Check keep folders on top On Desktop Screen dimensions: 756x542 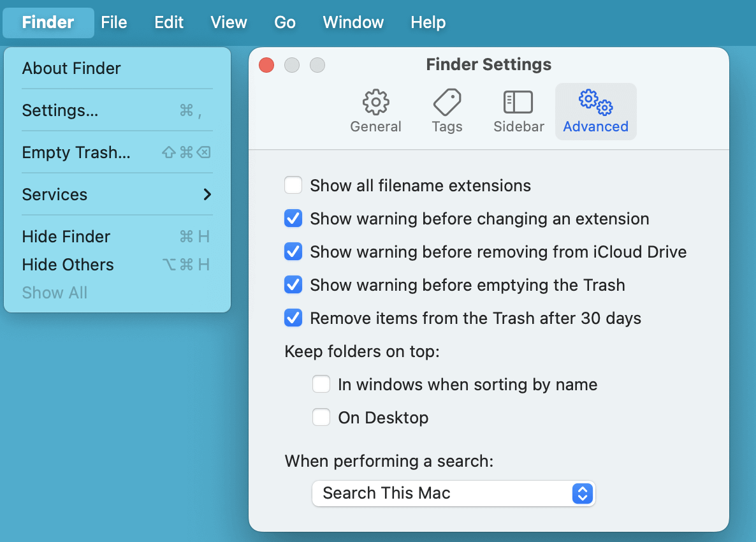click(321, 417)
